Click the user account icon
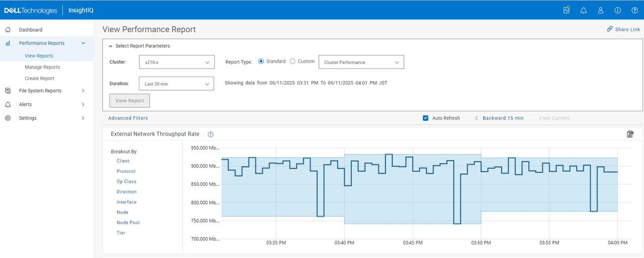The height and width of the screenshot is (258, 644). 601,10
